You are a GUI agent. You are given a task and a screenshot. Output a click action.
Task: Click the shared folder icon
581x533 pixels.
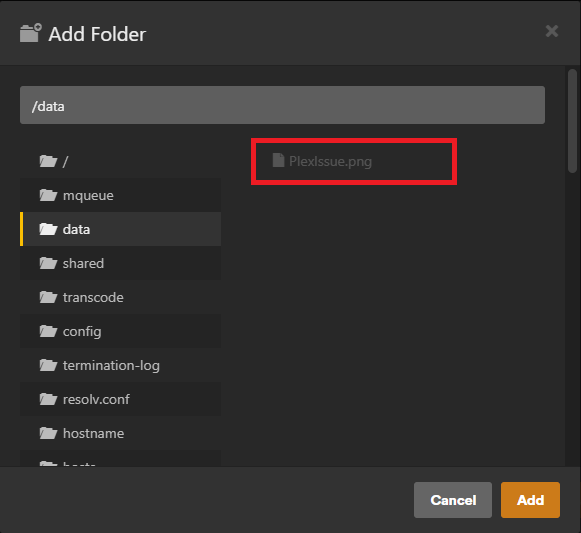tap(48, 263)
